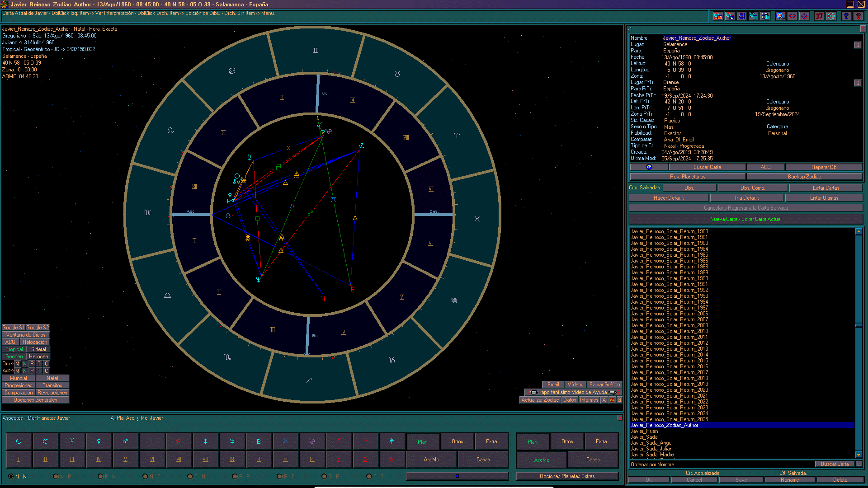Click the left-right angle brackets toolbar icon

point(793,16)
